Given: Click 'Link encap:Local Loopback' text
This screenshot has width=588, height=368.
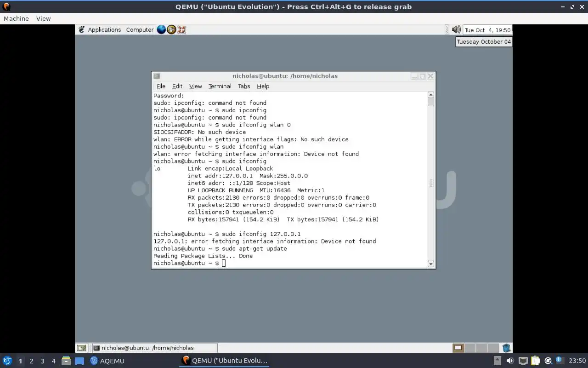Looking at the screenshot, I should pyautogui.click(x=230, y=168).
